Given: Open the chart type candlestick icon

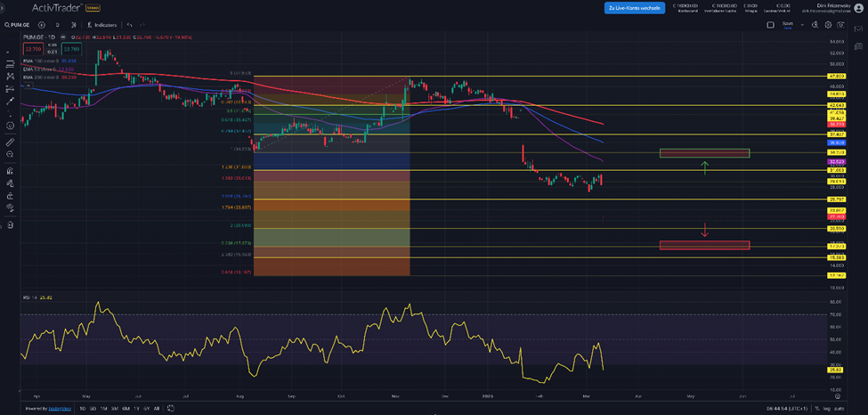Looking at the screenshot, I should [x=75, y=25].
